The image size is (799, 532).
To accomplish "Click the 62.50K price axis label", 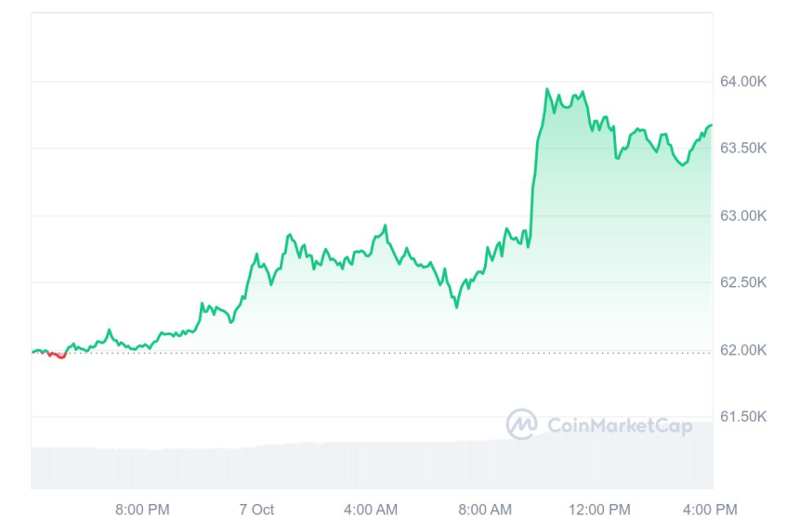I will coord(743,282).
